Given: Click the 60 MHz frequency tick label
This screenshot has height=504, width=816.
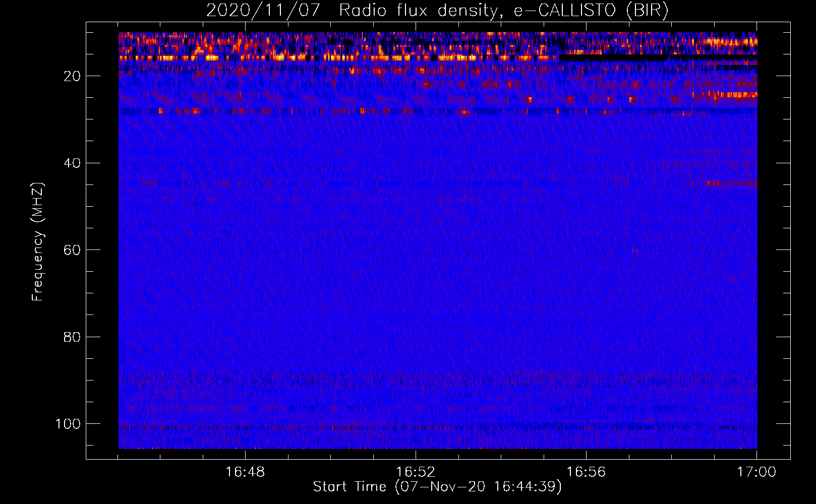Looking at the screenshot, I should 72,250.
